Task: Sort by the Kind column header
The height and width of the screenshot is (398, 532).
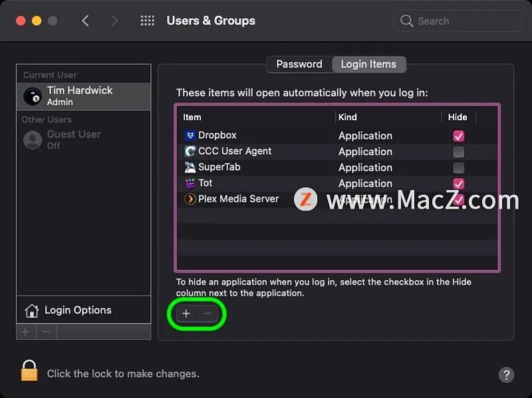Action: pyautogui.click(x=347, y=118)
